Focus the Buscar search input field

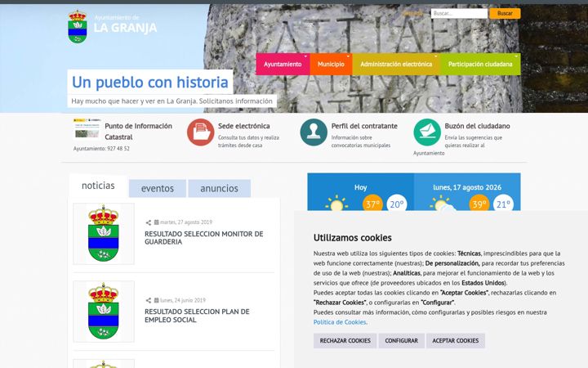pos(459,14)
